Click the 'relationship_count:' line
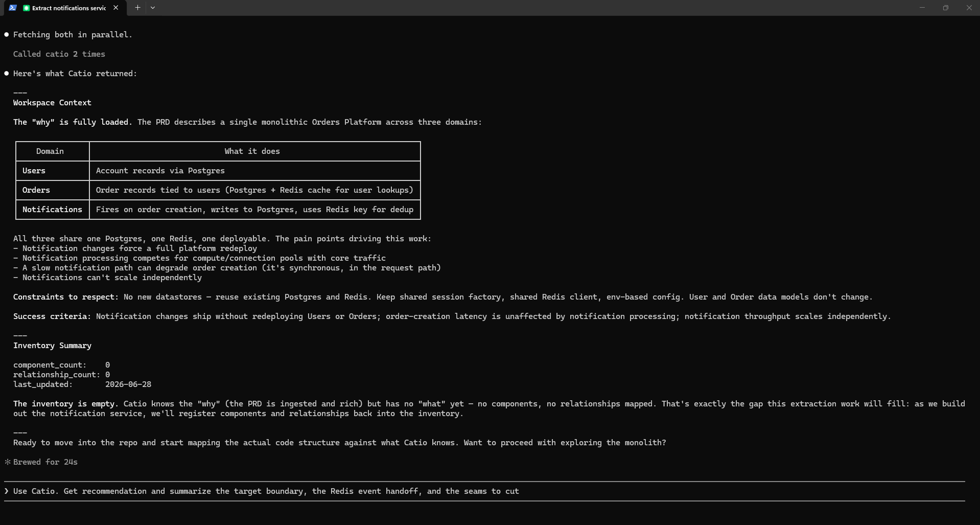Screen dimensions: 980x525 pyautogui.click(x=61, y=375)
